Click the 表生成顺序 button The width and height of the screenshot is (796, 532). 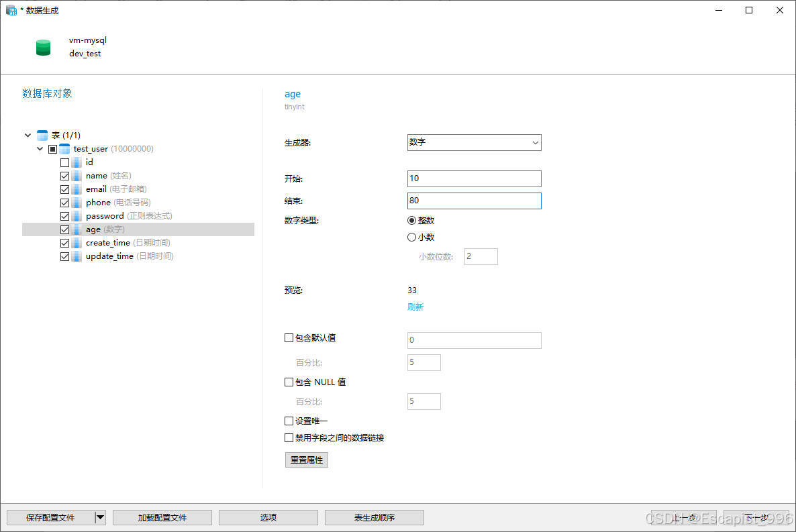tap(374, 517)
